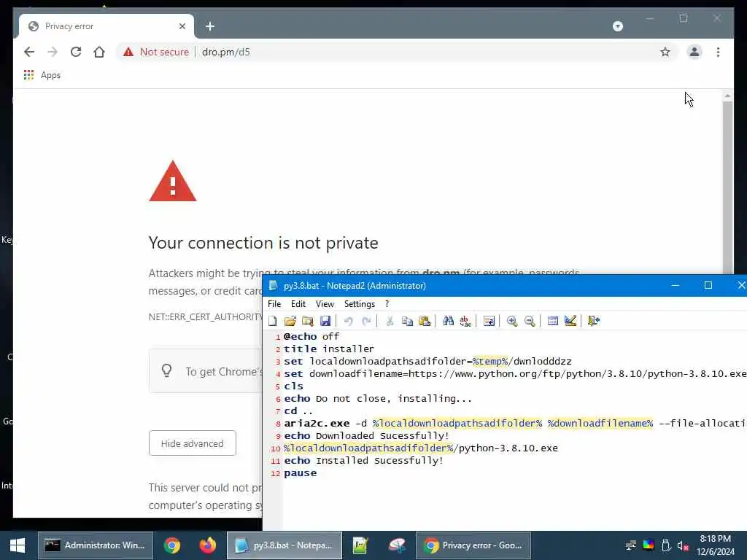This screenshot has height=560, width=747.
Task: Click the Not secure warning indicator
Action: point(156,52)
